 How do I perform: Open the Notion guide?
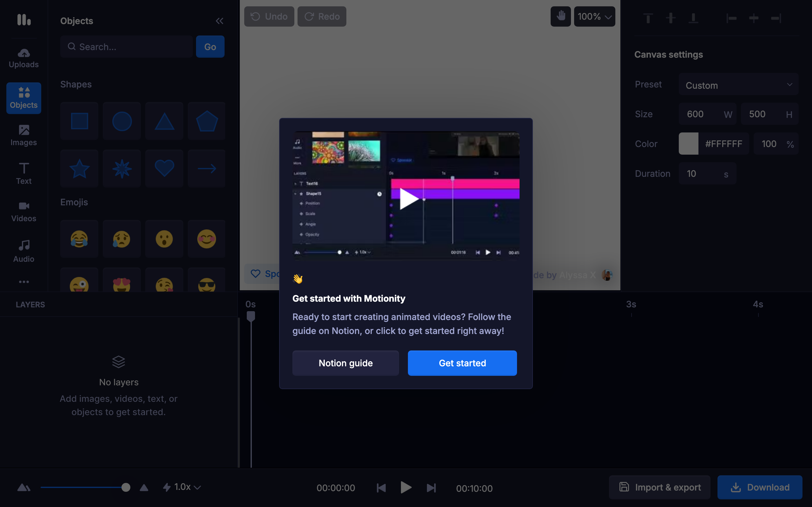pyautogui.click(x=345, y=363)
